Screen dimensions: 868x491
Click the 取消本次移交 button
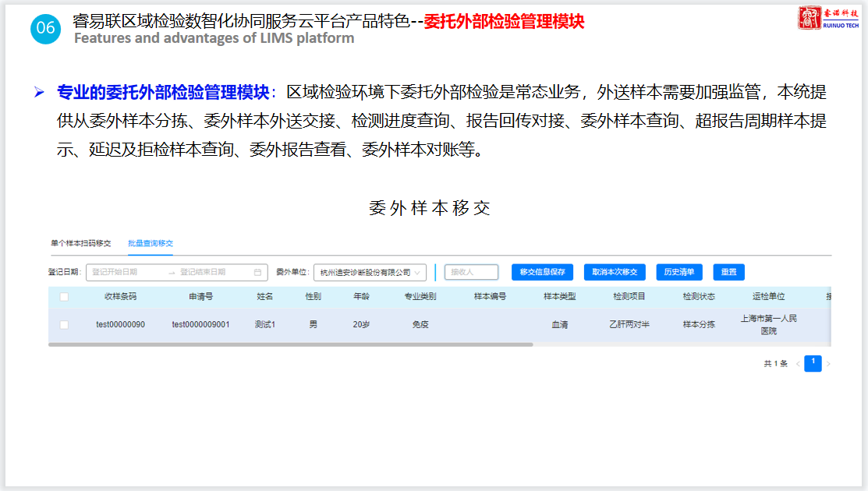[x=615, y=272]
